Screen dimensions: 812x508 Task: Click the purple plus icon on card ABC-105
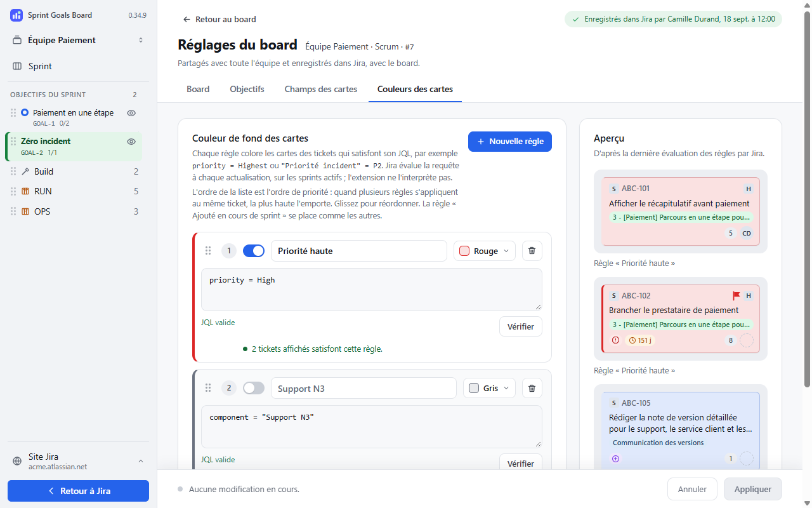coord(615,458)
